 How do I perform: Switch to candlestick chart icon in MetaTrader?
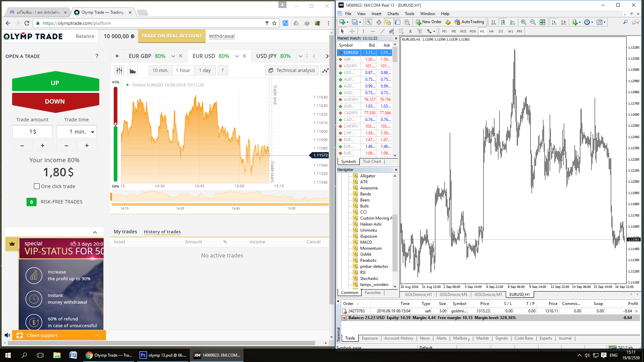pyautogui.click(x=503, y=22)
